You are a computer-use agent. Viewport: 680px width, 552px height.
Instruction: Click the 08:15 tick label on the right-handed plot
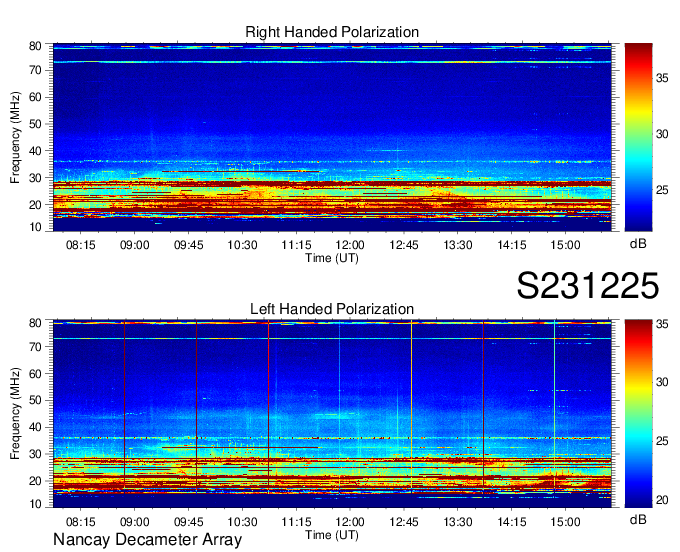point(81,245)
